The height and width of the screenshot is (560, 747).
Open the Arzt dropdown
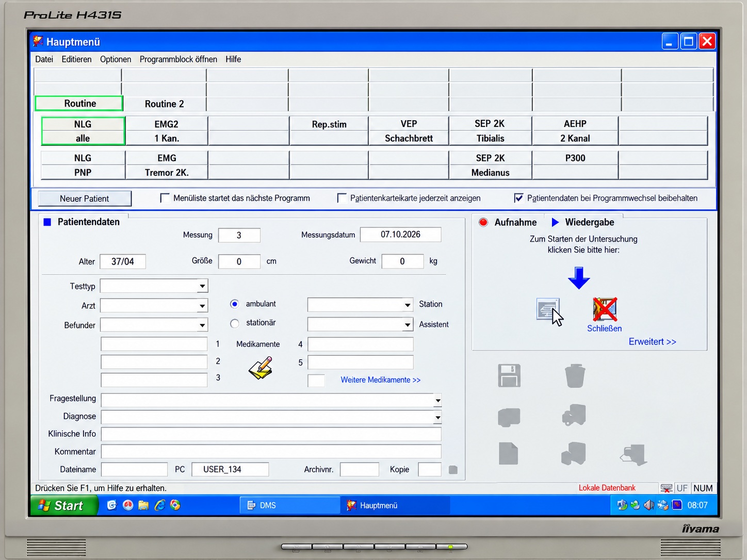click(202, 306)
